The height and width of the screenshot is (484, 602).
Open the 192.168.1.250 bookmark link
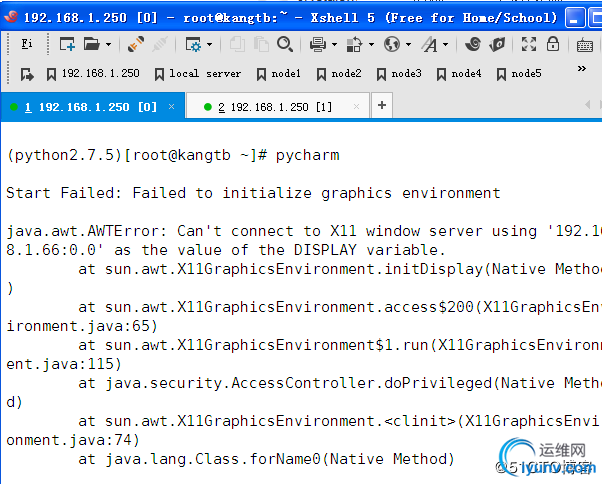[x=93, y=74]
